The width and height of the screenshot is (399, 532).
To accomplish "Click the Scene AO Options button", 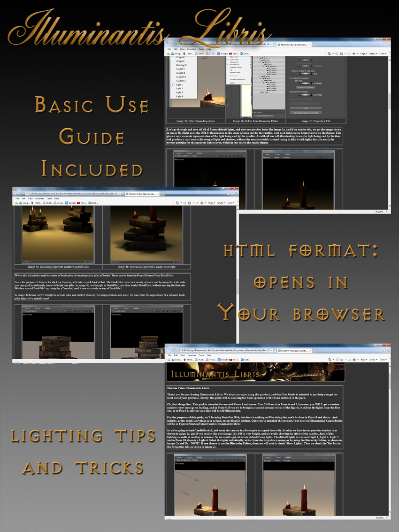I will (x=306, y=87).
